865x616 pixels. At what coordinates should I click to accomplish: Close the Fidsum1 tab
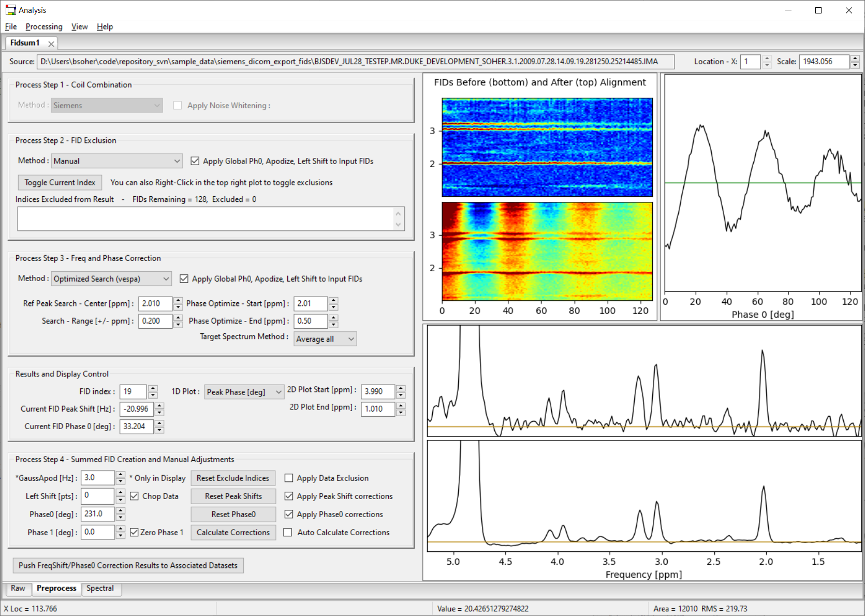click(50, 43)
